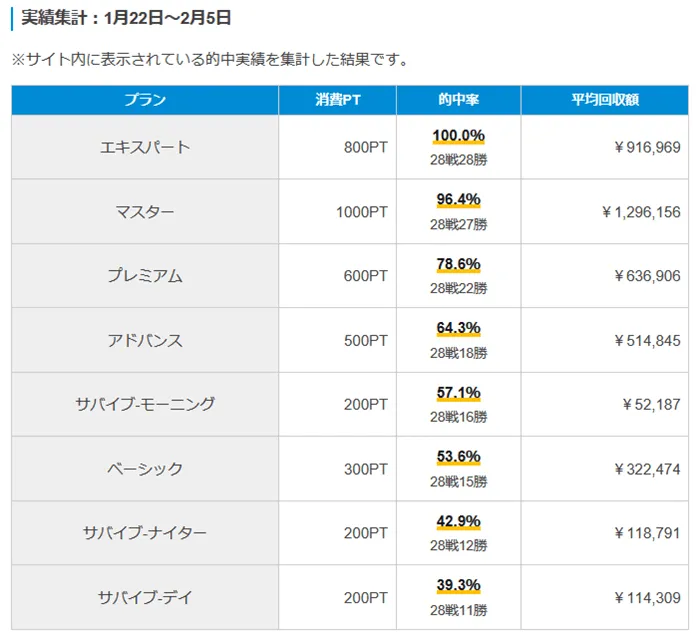The width and height of the screenshot is (700, 638).
Task: Select the エキスパート plan name
Action: tap(145, 148)
